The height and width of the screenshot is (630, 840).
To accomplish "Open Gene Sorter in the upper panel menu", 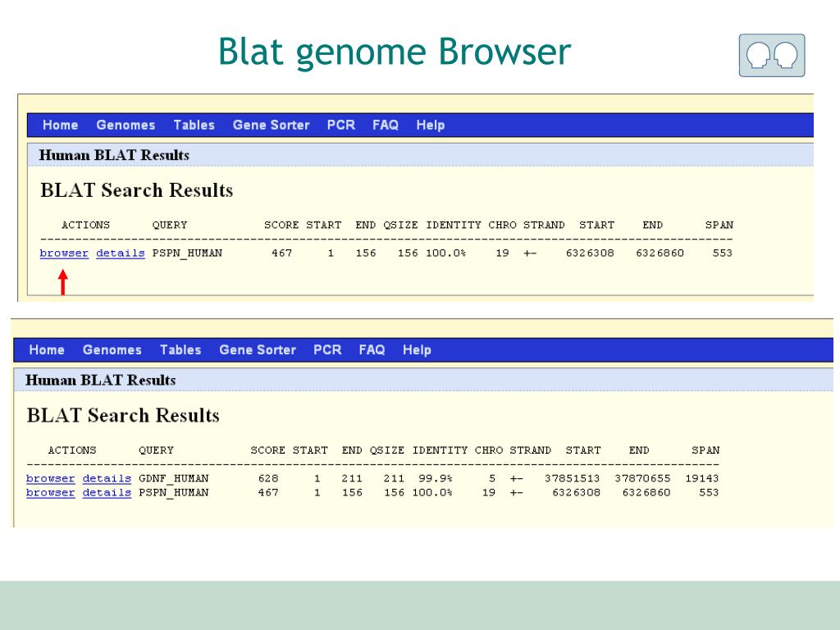I will coord(271,125).
